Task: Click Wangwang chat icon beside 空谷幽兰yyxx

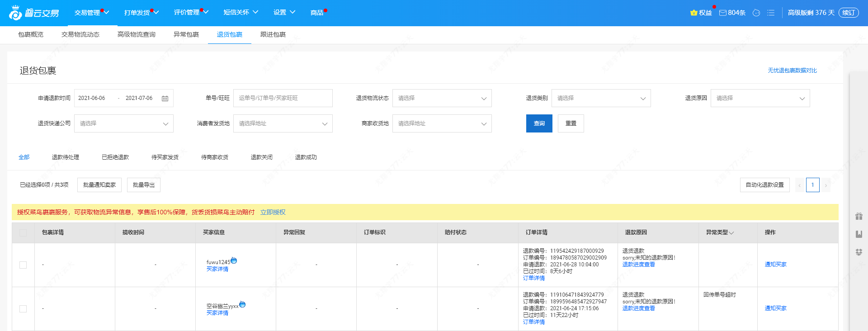Action: (x=242, y=304)
